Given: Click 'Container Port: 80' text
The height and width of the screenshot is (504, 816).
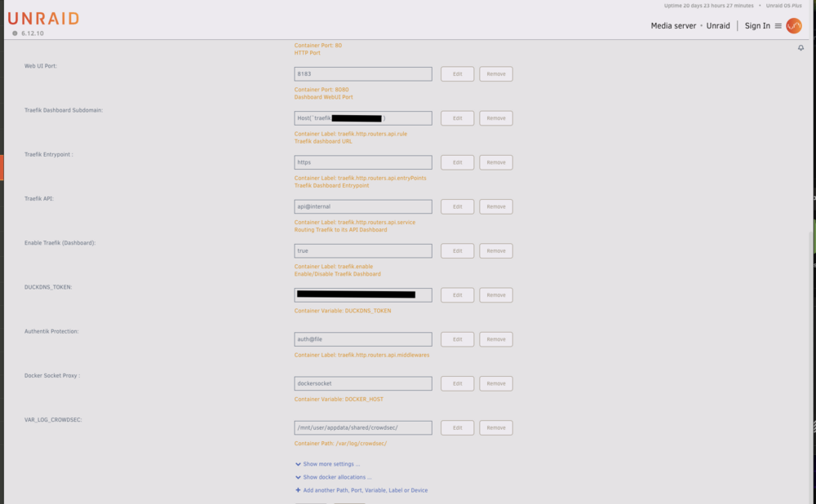Looking at the screenshot, I should click(x=318, y=45).
